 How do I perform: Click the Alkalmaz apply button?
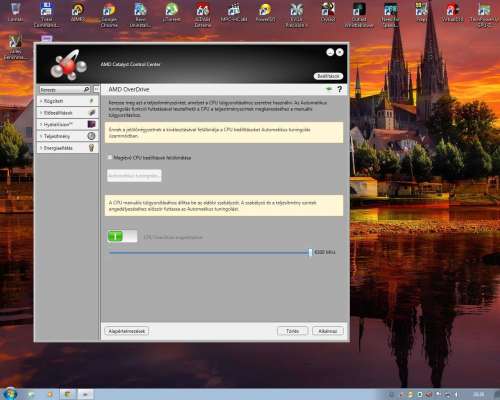328,331
